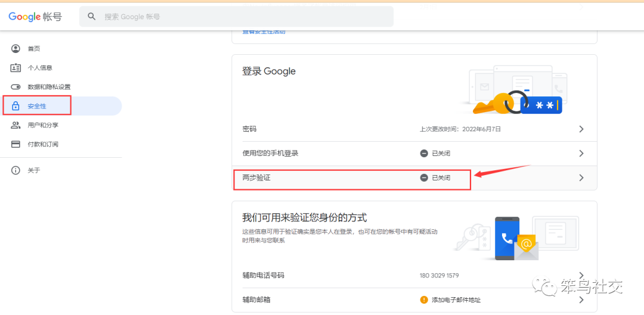Click the 用户和分享 people icon
The width and height of the screenshot is (644, 315).
pyautogui.click(x=16, y=125)
